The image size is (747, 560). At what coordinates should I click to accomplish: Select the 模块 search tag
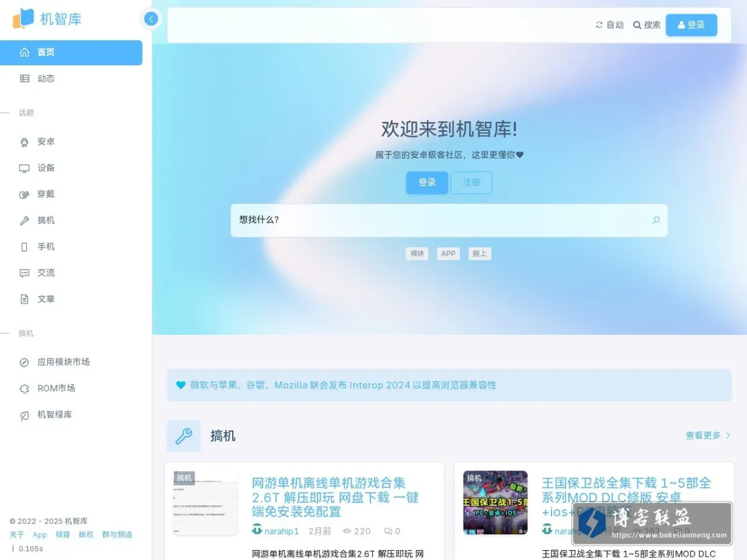point(417,254)
